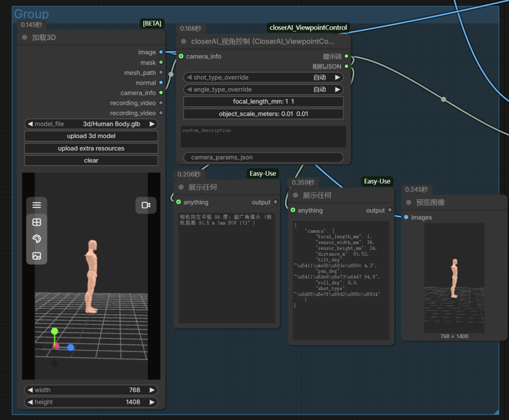Click the images input socket of 预览图像

click(406, 217)
